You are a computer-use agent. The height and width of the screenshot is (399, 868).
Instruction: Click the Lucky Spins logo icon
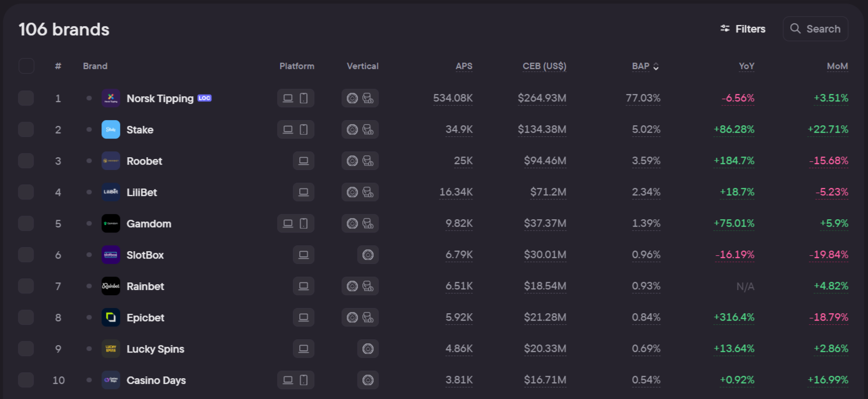111,349
